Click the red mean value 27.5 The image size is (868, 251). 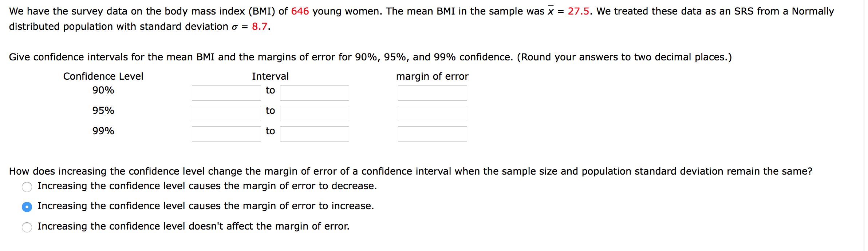pos(578,11)
